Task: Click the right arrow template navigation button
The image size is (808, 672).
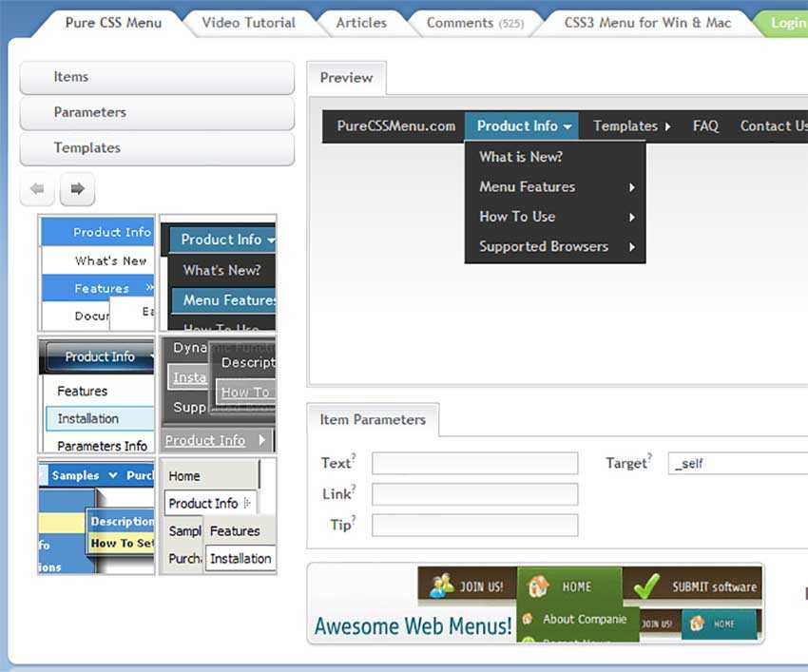Action: (x=77, y=189)
